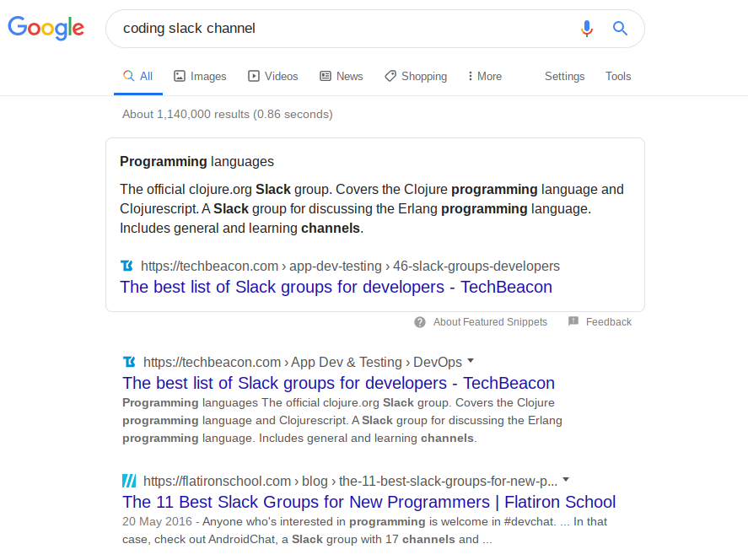Image resolution: width=748 pixels, height=560 pixels.
Task: Click the Feedback link
Action: coord(609,322)
